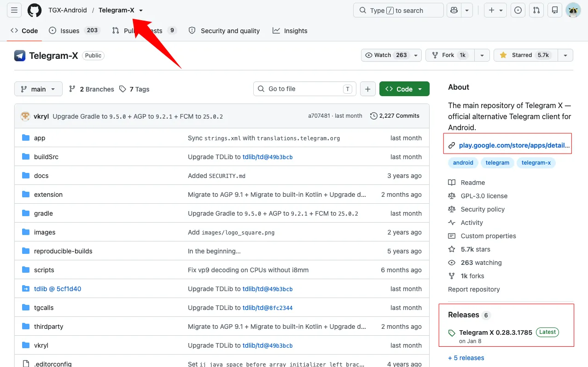Viewport: 588px width, 367px height.
Task: Click the tag icon beside Telegram X release
Action: [x=452, y=333]
